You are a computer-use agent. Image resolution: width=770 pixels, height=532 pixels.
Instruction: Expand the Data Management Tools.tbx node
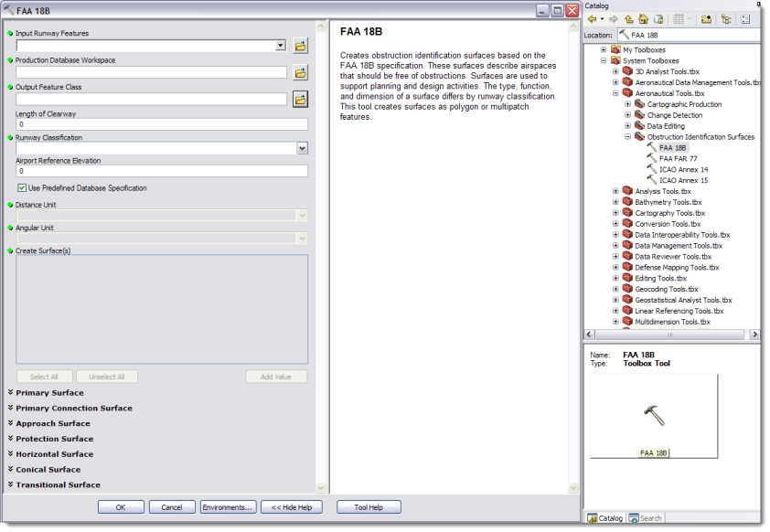615,245
